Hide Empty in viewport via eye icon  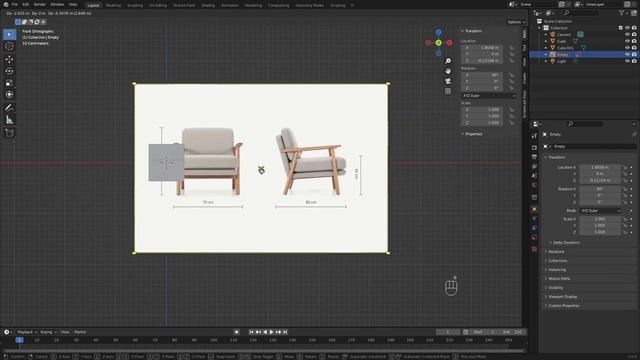[x=627, y=54]
